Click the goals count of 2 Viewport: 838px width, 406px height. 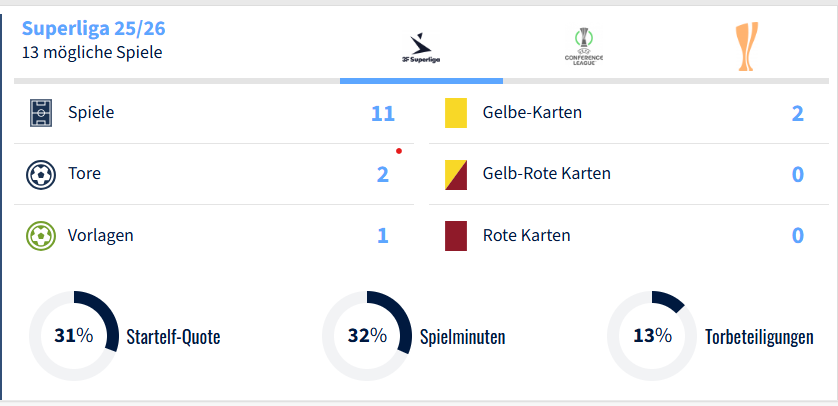point(383,174)
